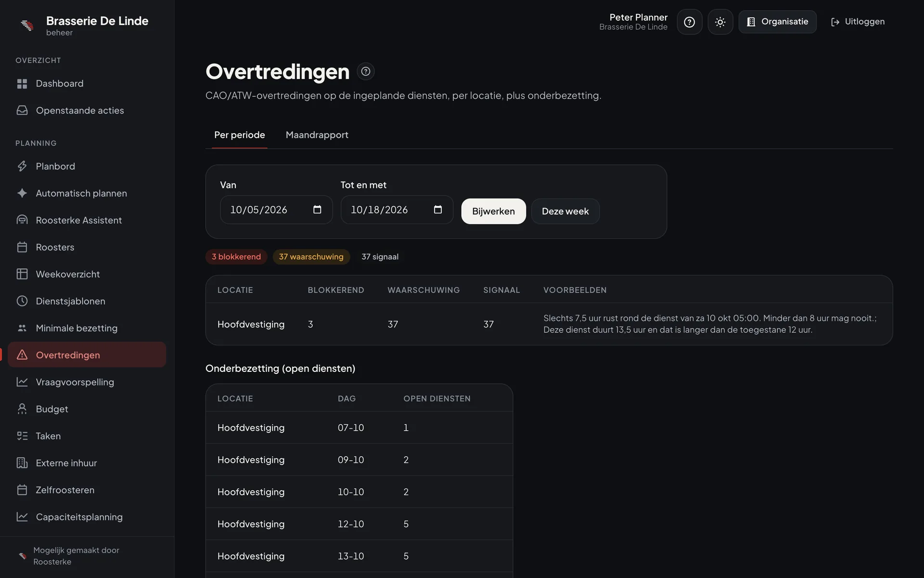Screen dimensions: 924x578
Task: Click Mogelijk gemaakt door Roosterke footer
Action: point(87,556)
